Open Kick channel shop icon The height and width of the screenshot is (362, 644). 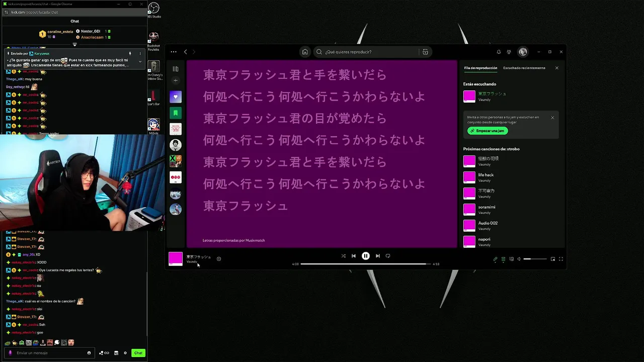coord(116,353)
